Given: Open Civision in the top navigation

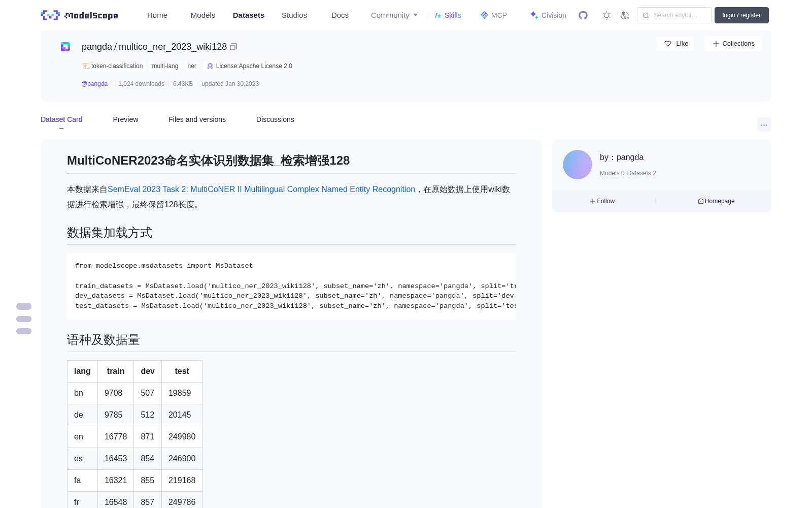Looking at the screenshot, I should 548,15.
